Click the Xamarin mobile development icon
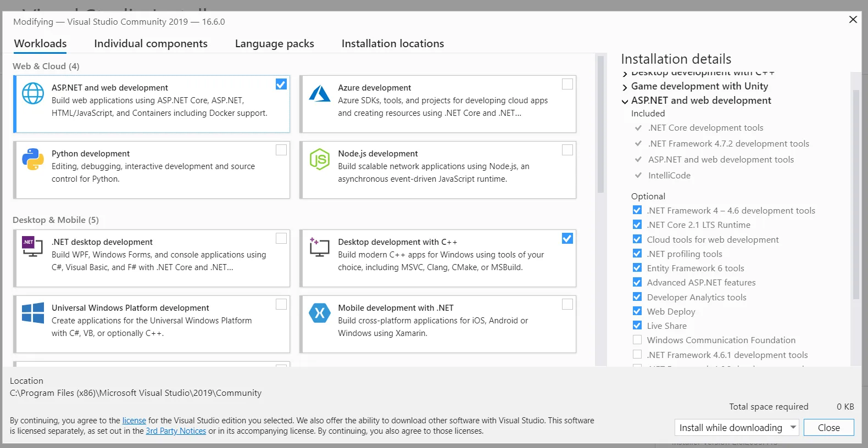The image size is (868, 448). [319, 313]
